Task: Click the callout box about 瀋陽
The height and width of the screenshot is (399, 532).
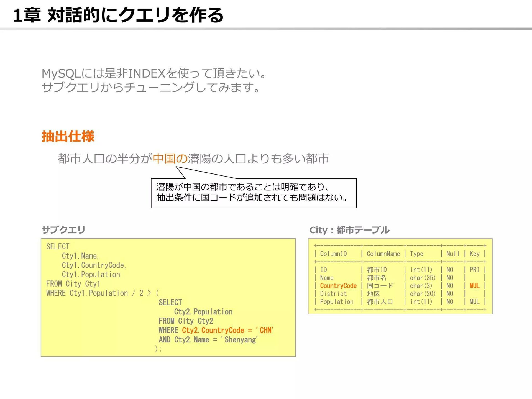Action: click(254, 193)
